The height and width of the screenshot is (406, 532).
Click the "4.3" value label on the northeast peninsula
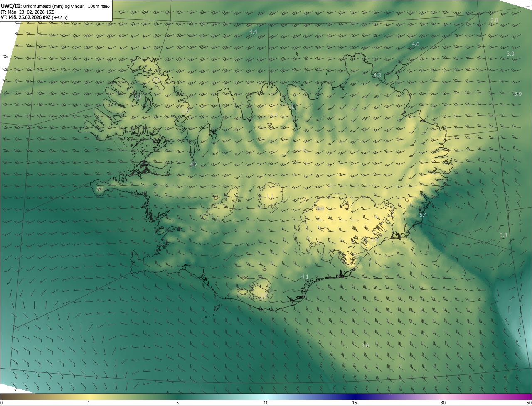pyautogui.click(x=377, y=75)
